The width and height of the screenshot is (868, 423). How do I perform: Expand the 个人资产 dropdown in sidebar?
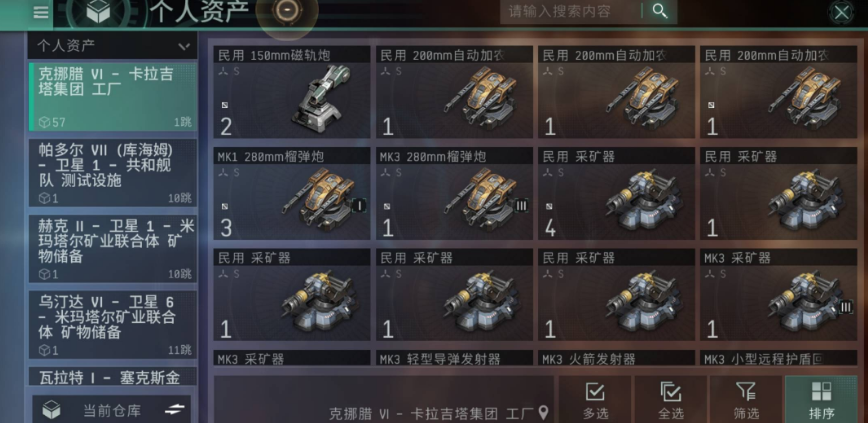click(x=112, y=46)
